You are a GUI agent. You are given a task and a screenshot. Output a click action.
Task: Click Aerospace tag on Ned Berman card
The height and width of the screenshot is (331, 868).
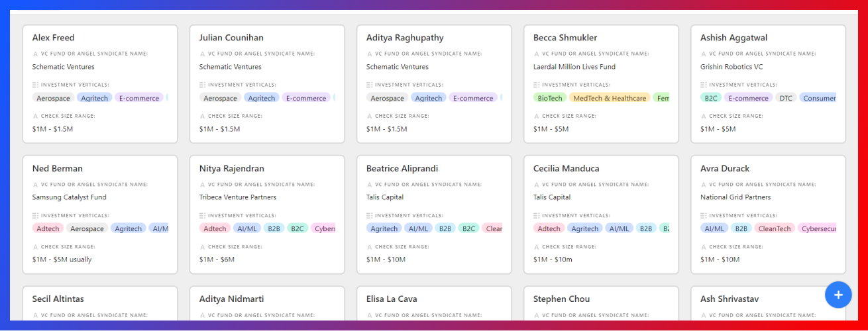point(87,228)
